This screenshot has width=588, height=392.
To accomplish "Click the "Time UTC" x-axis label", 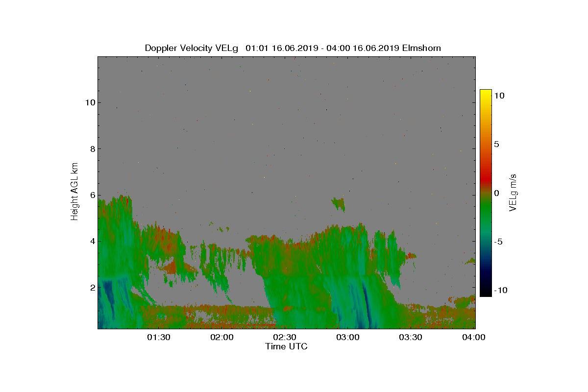I will click(x=287, y=346).
